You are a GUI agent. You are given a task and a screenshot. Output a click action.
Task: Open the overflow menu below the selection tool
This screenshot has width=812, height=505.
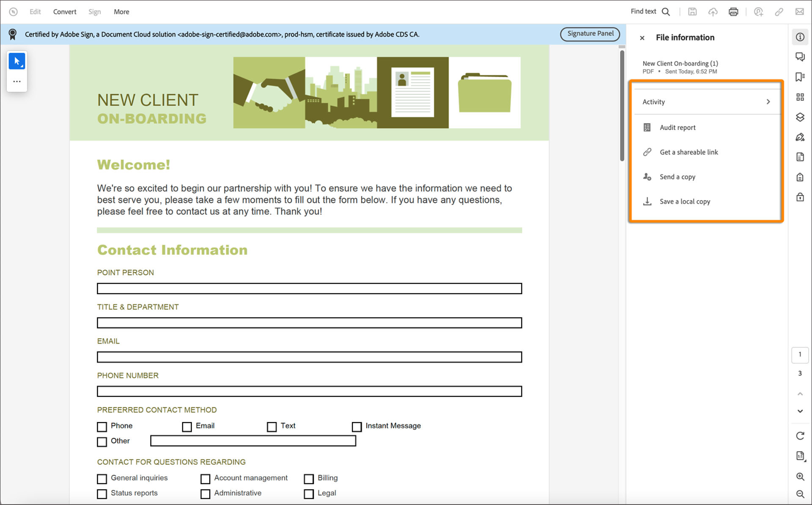[17, 81]
